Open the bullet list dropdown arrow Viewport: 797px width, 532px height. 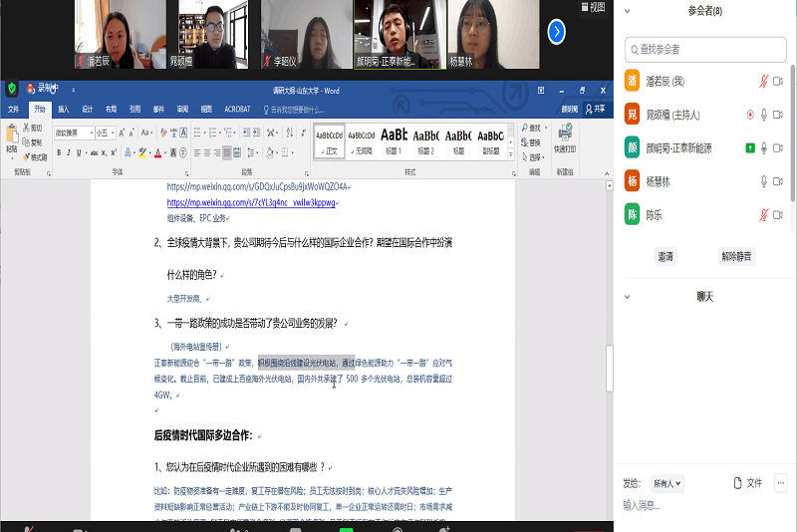pyautogui.click(x=204, y=133)
